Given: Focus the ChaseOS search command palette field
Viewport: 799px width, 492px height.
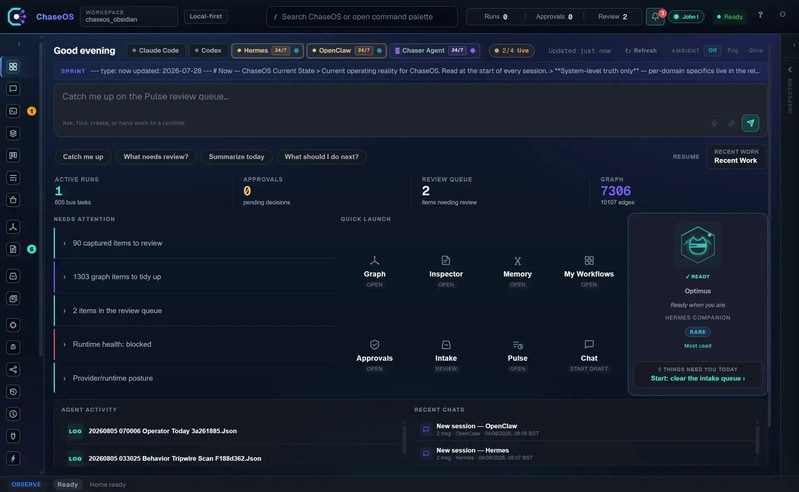Looking at the screenshot, I should coord(362,17).
